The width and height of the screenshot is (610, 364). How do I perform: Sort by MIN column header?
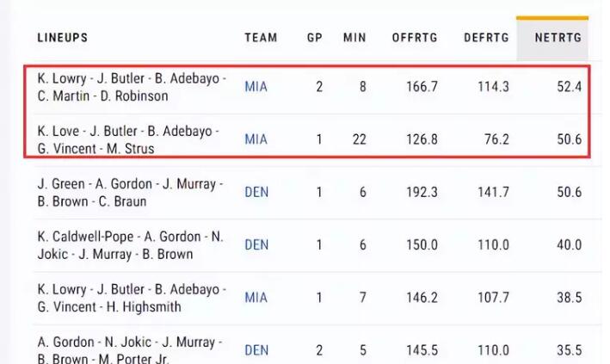pyautogui.click(x=354, y=38)
